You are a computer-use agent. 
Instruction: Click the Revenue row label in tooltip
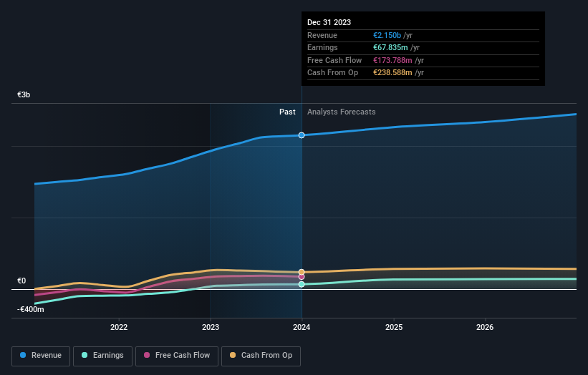[x=322, y=35]
